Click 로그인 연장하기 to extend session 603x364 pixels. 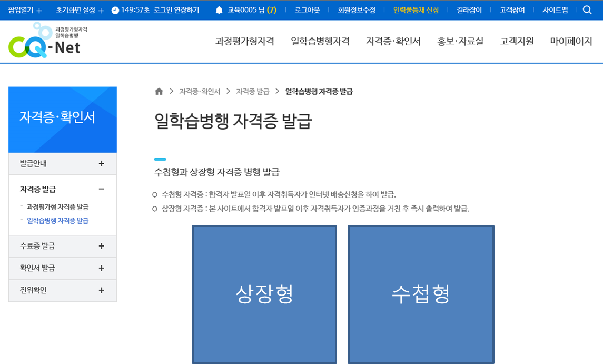pos(176,10)
